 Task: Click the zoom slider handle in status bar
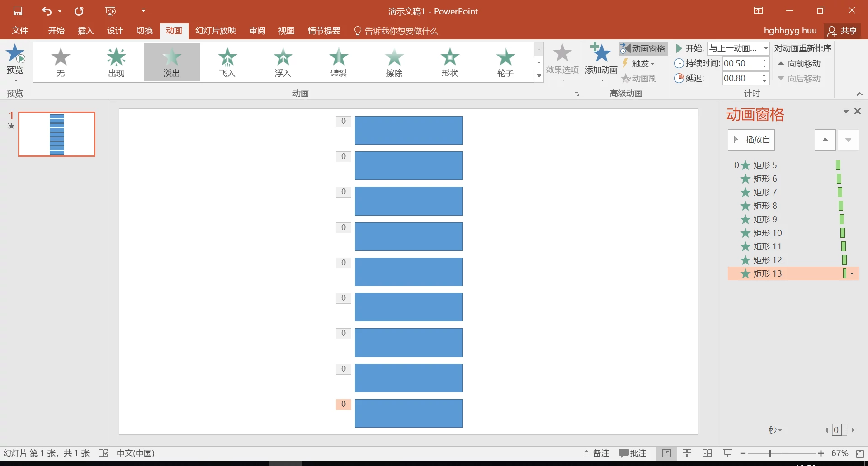(769, 453)
